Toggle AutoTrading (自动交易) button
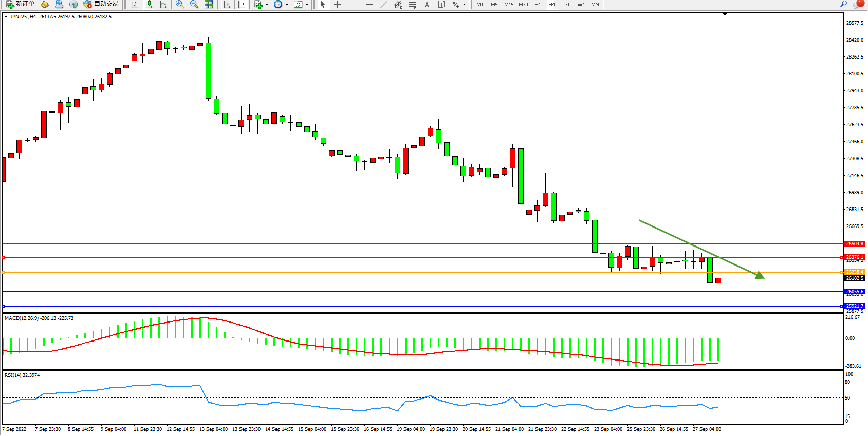 point(101,4)
